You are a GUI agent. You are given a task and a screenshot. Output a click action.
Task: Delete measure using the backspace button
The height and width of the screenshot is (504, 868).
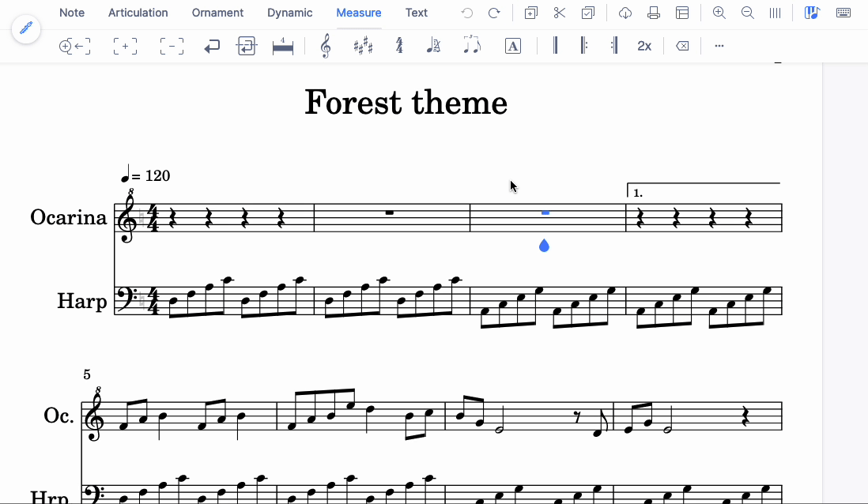681,45
